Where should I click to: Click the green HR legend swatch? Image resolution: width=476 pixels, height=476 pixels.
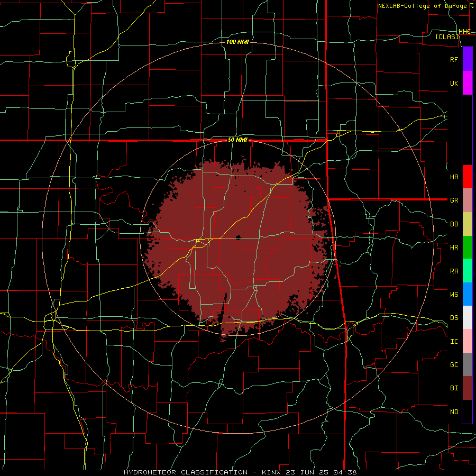[467, 248]
